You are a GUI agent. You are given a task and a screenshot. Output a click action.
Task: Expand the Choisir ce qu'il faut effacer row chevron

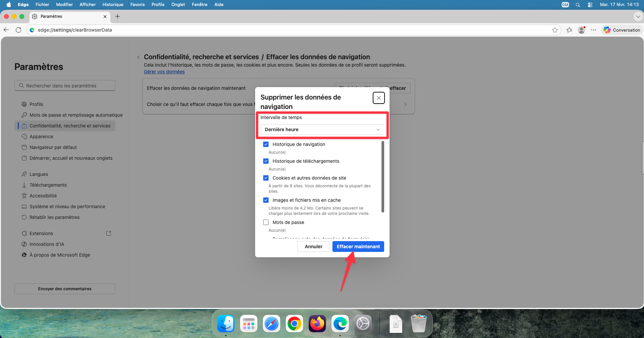405,104
